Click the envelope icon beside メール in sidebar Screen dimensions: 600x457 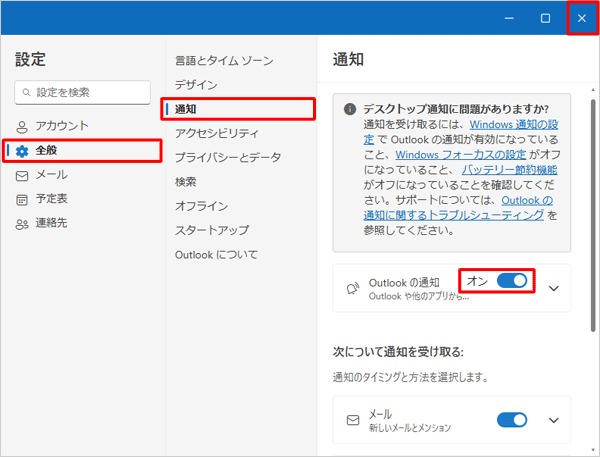pos(22,176)
